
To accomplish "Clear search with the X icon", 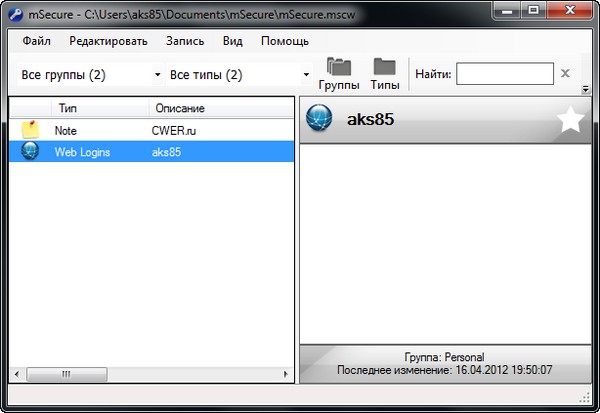I will (565, 73).
